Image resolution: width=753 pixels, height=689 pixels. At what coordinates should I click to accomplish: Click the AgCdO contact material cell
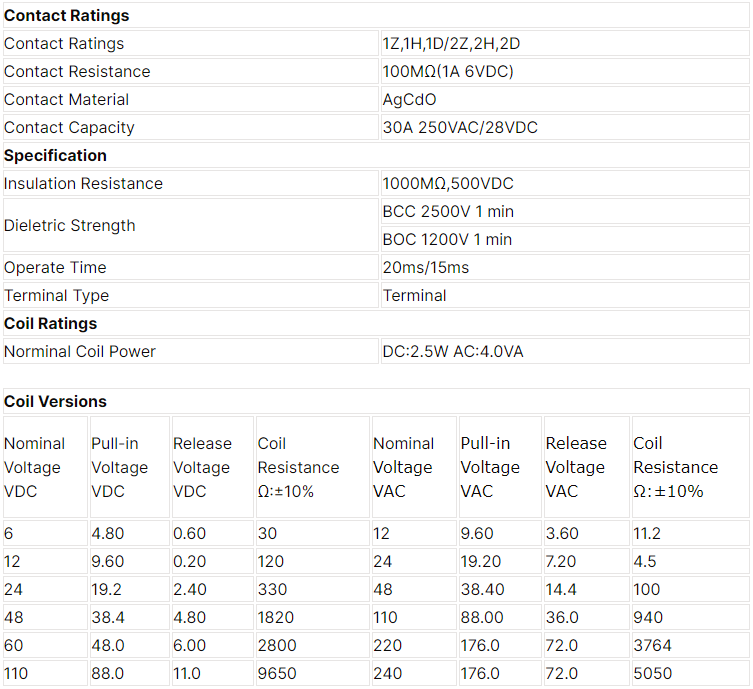[x=565, y=99]
